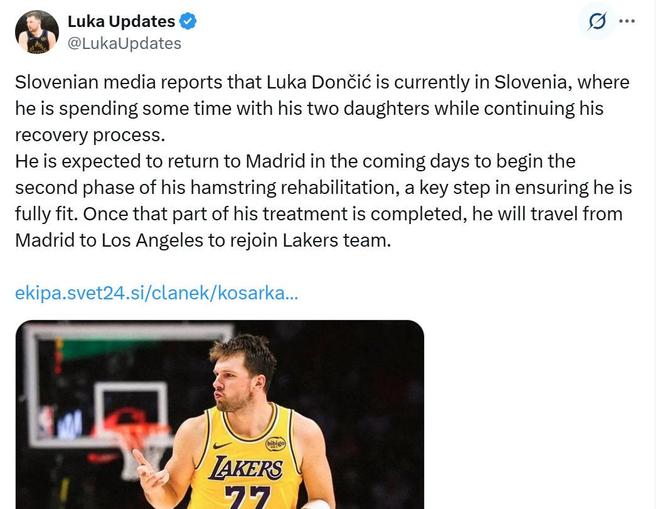Click the Lakers jersey number 77 in the photo
Viewport: 660px width, 509px height.
[248, 497]
